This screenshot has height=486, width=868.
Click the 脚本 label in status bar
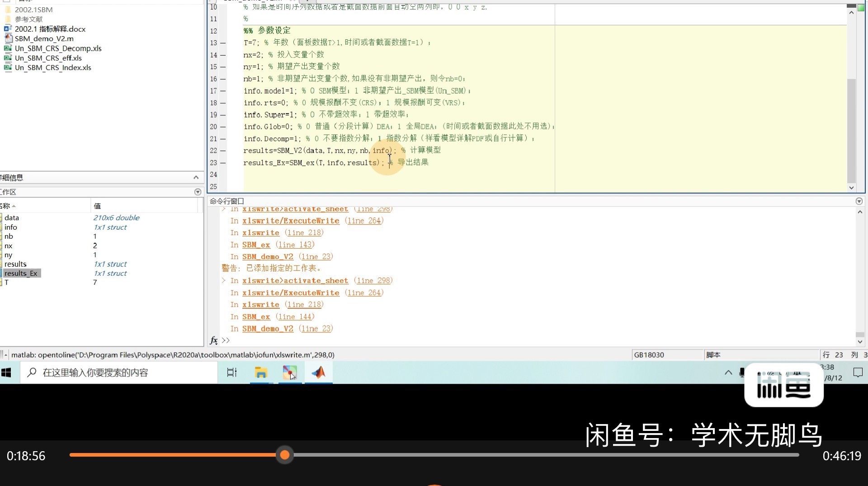coord(713,355)
